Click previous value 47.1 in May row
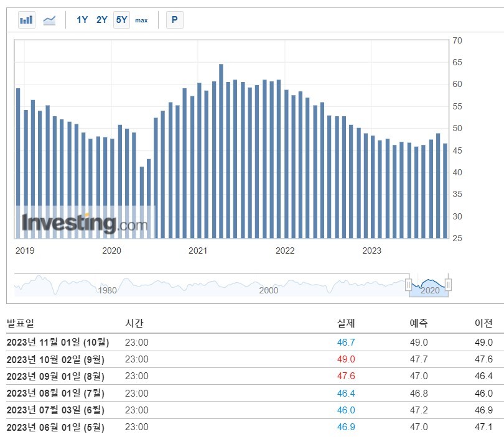 (x=483, y=427)
